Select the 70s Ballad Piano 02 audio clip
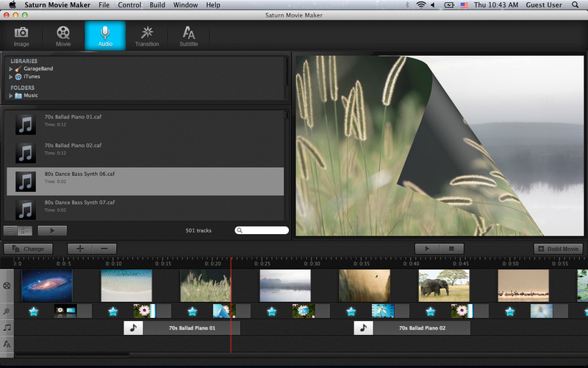This screenshot has height=368, width=588. (412, 328)
